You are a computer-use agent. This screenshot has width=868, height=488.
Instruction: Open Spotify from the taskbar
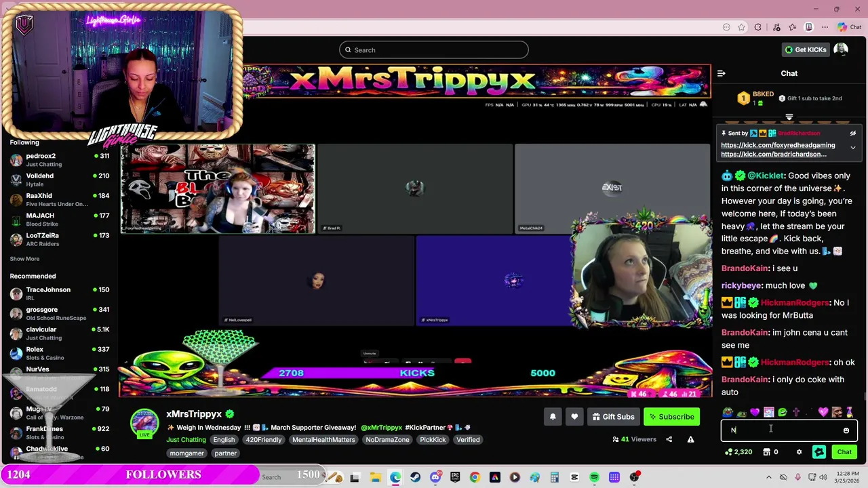594,477
